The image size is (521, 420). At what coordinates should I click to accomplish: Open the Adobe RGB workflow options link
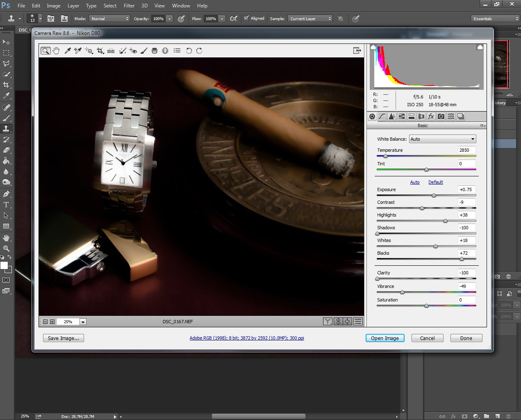[x=247, y=338]
